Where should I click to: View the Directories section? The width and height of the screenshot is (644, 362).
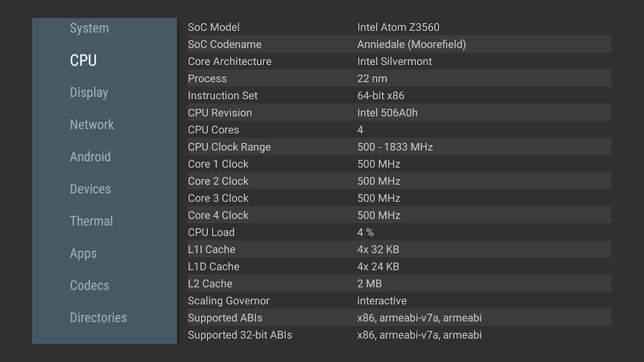[98, 317]
